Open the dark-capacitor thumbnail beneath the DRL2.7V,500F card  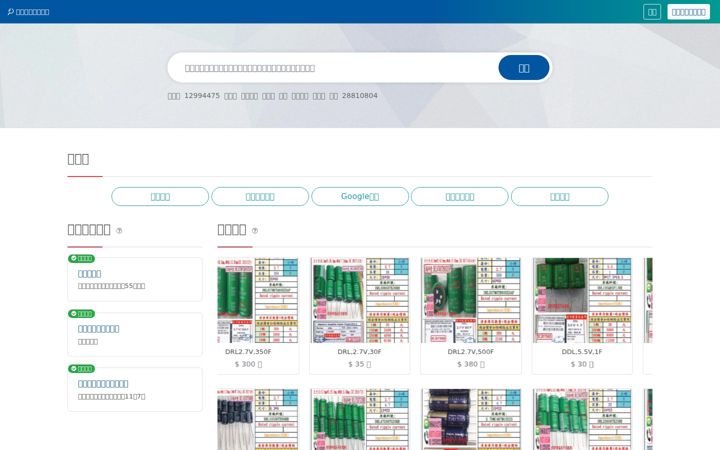(471, 419)
